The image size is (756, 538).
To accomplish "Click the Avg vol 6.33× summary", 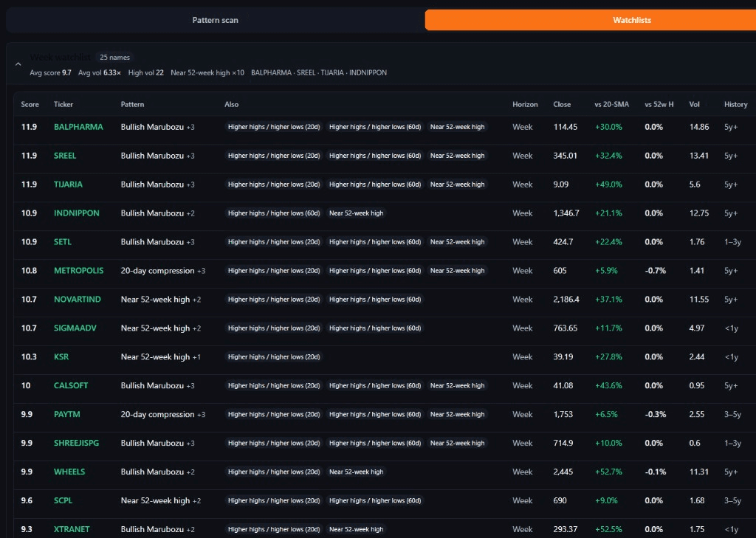I will pos(100,73).
